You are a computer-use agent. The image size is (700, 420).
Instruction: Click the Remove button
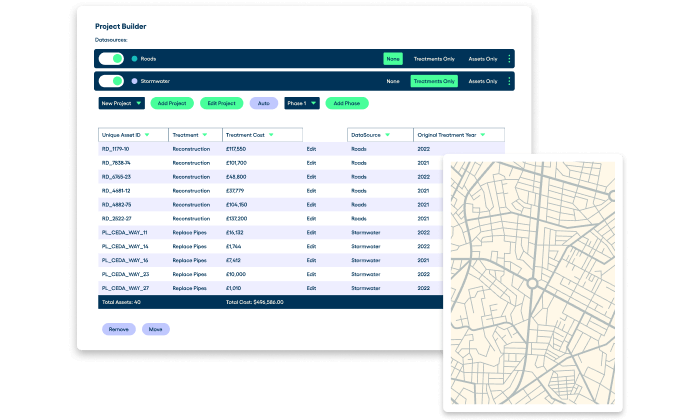pyautogui.click(x=119, y=329)
